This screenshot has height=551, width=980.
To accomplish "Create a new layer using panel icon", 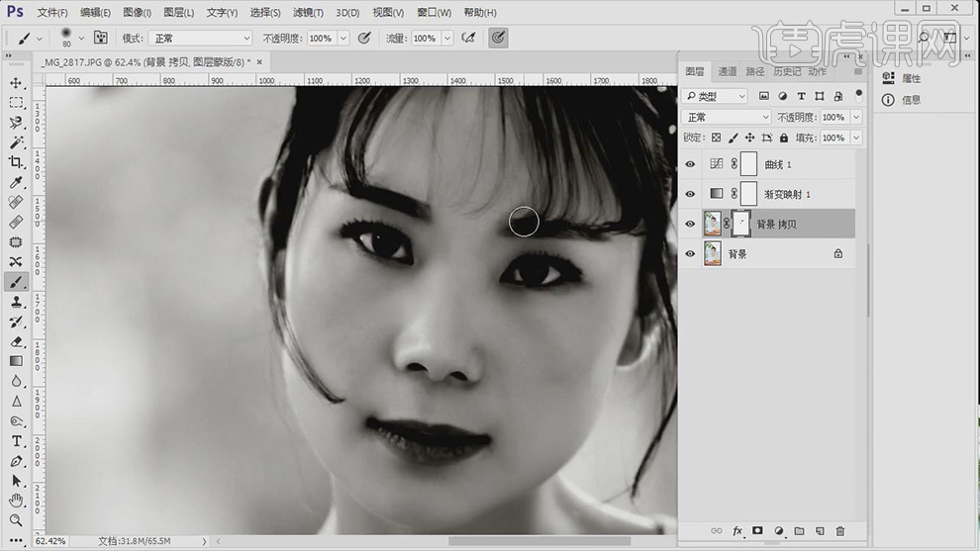I will click(x=820, y=531).
